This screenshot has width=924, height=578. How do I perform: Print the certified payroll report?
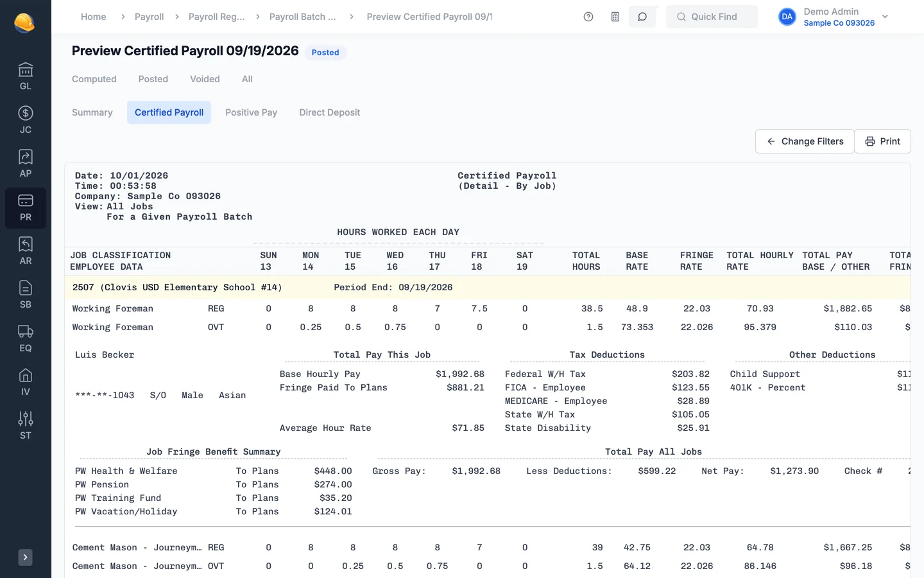pyautogui.click(x=882, y=141)
